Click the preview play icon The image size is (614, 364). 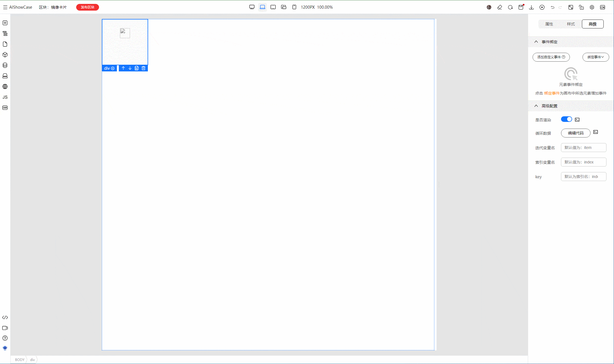[x=542, y=7]
